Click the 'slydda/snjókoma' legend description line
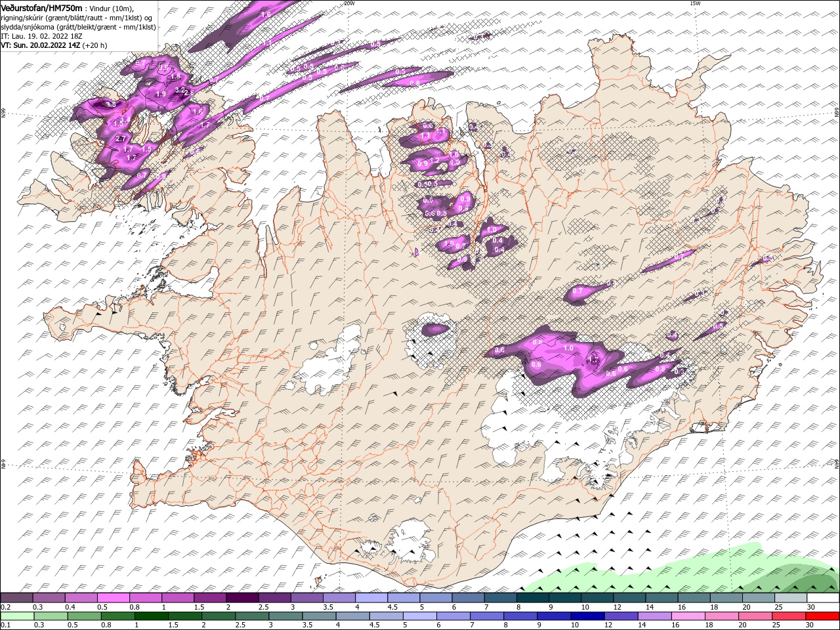Screen dimensions: 840x630 pos(78,26)
